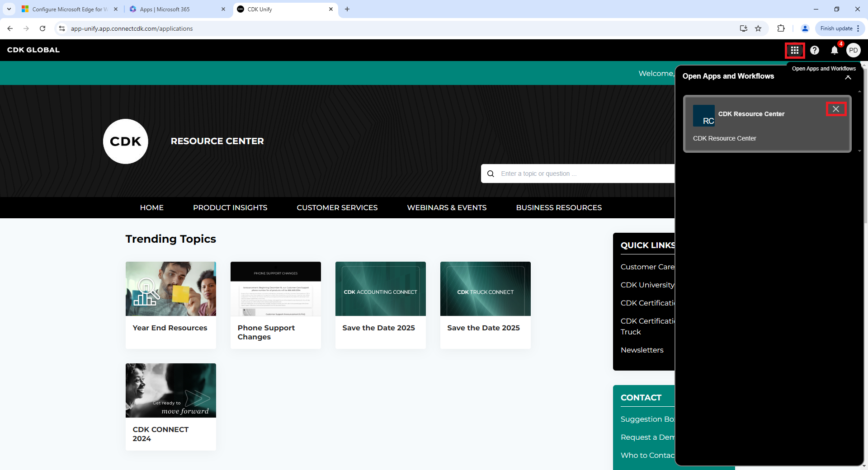The width and height of the screenshot is (868, 470).
Task: Open the Chrome profile icon
Action: pos(805,28)
